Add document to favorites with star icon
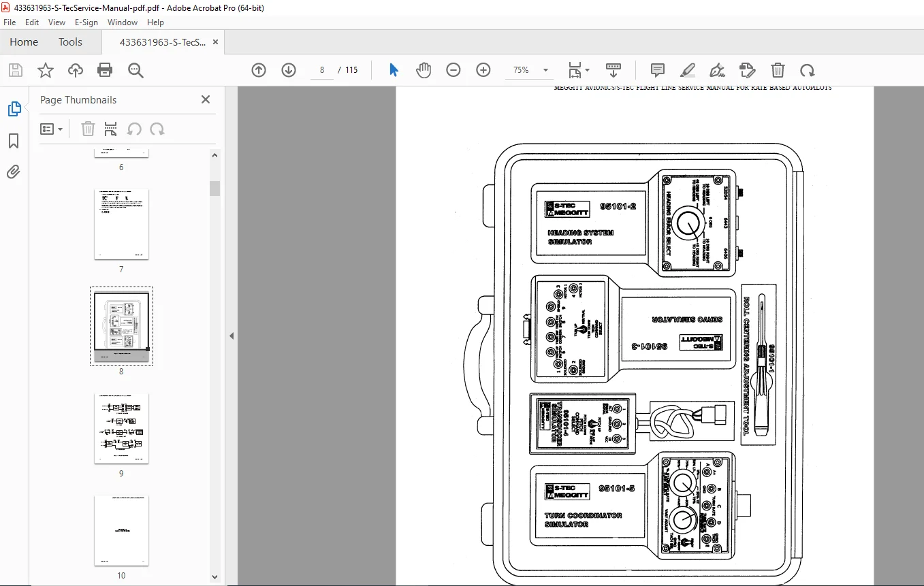This screenshot has width=924, height=586. click(45, 70)
